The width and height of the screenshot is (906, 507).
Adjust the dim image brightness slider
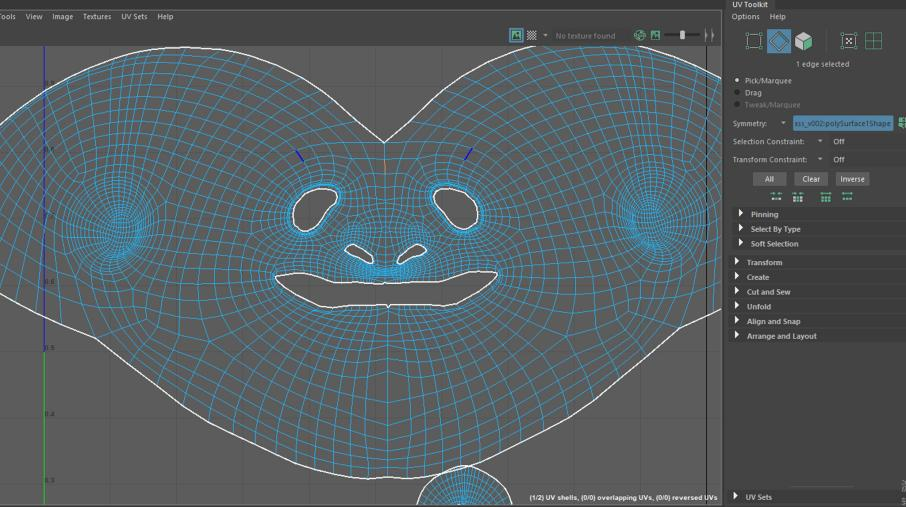682,35
